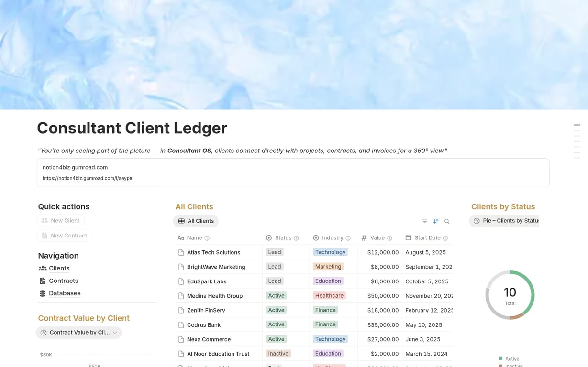Open the Start Date column header menu

pos(428,238)
